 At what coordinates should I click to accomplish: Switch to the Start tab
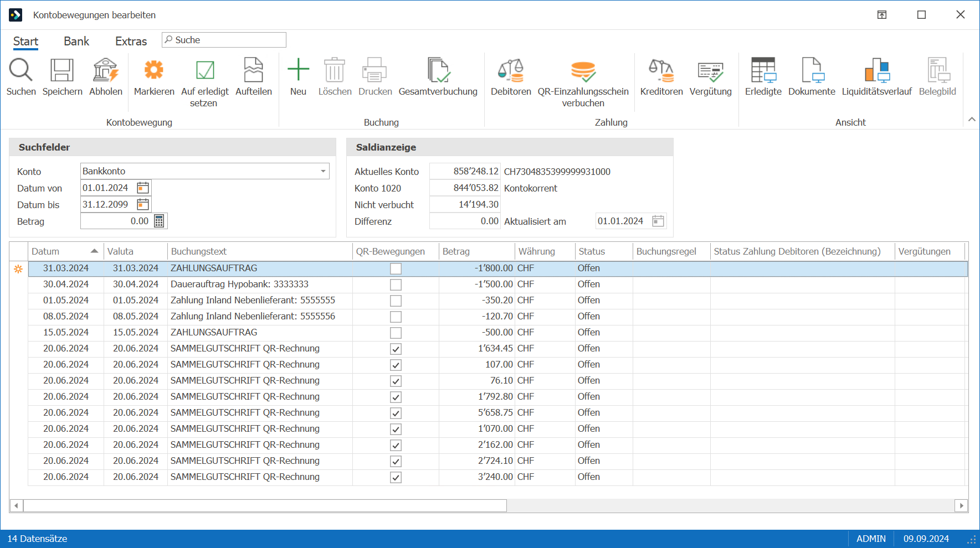[25, 42]
